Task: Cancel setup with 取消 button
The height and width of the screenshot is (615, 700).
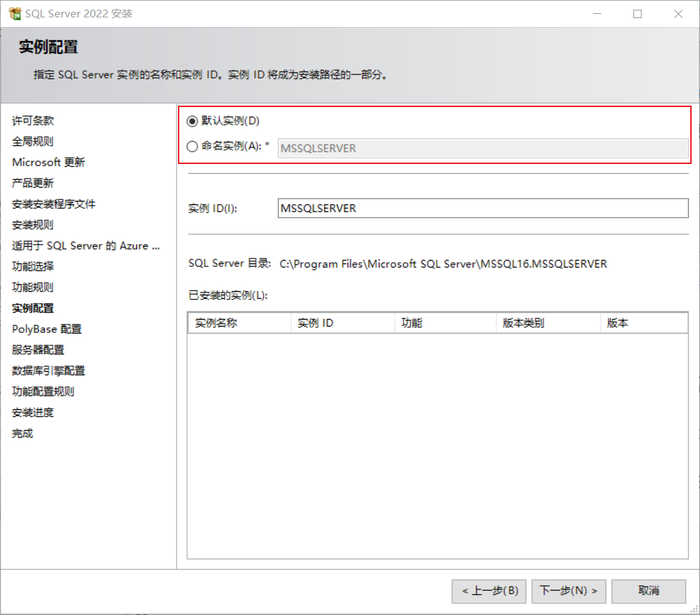Action: 649,591
